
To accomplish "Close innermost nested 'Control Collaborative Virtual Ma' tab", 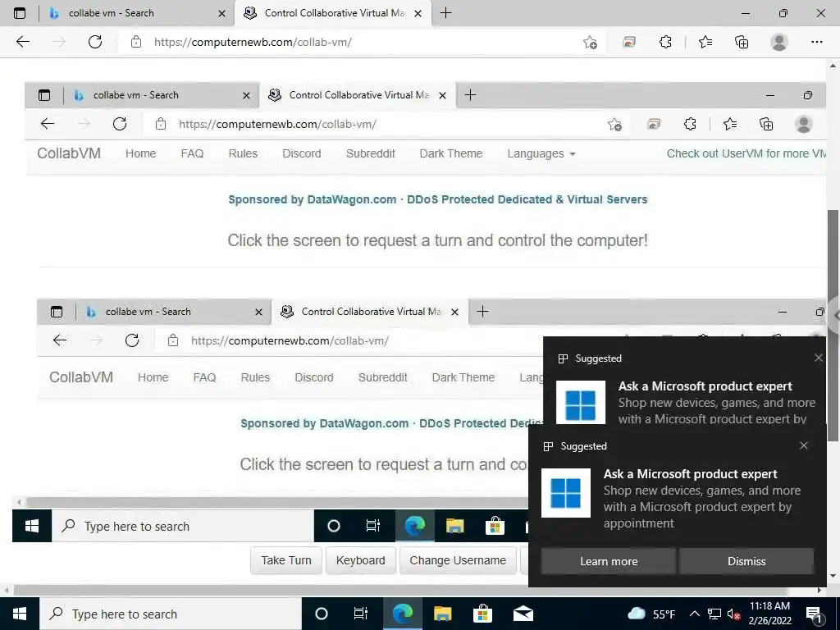I will (454, 312).
